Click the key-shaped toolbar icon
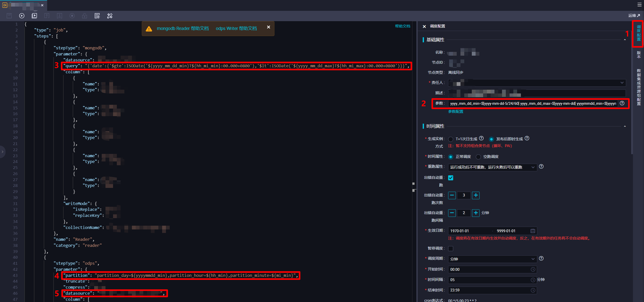This screenshot has height=302, width=644. click(59, 16)
